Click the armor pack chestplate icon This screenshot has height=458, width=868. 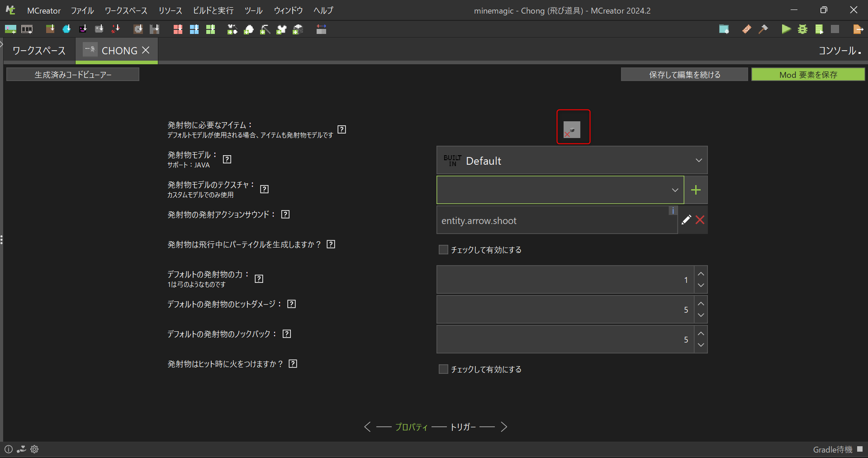point(281,29)
